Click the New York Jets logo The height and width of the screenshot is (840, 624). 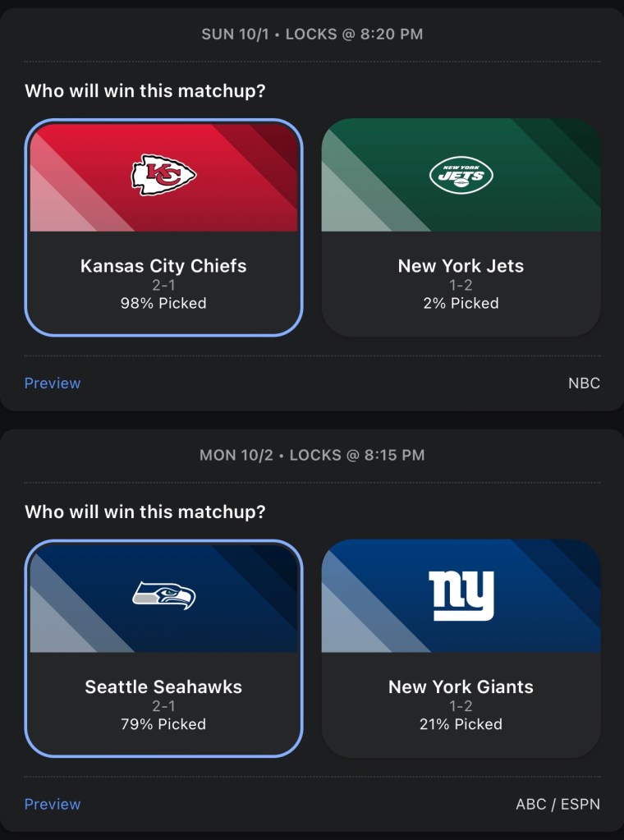(x=461, y=174)
